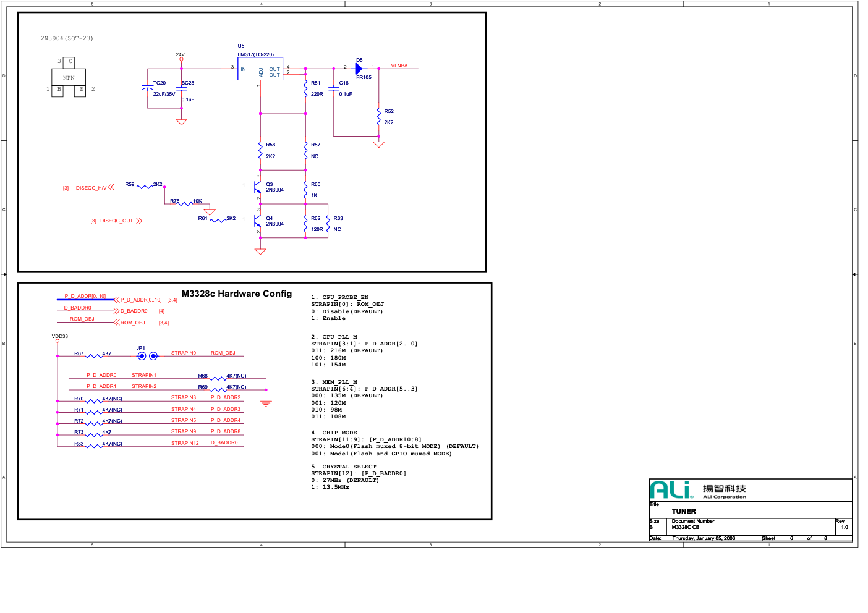Select the R62 120R resistor
868x613 pixels.
tap(305, 224)
